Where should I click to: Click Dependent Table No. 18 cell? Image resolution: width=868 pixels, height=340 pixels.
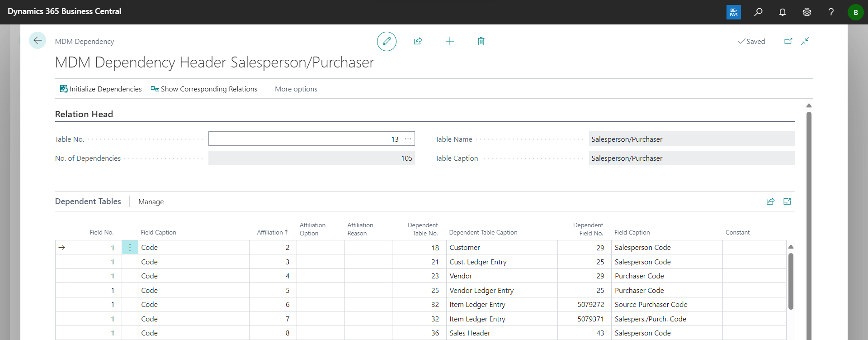click(419, 248)
